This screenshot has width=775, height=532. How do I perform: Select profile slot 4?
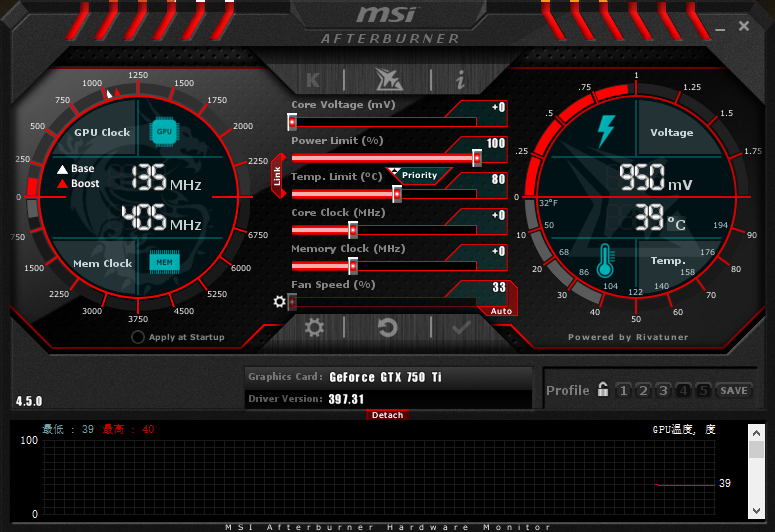coord(683,391)
